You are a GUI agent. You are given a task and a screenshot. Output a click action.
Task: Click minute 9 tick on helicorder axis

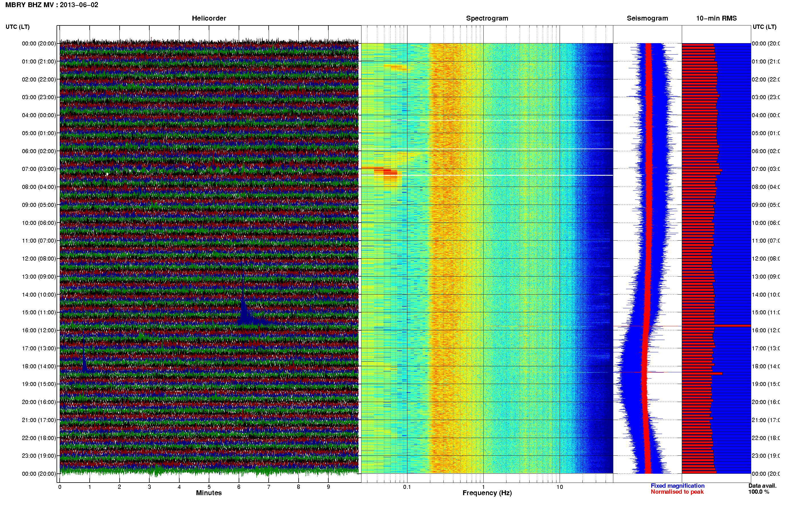pyautogui.click(x=328, y=487)
